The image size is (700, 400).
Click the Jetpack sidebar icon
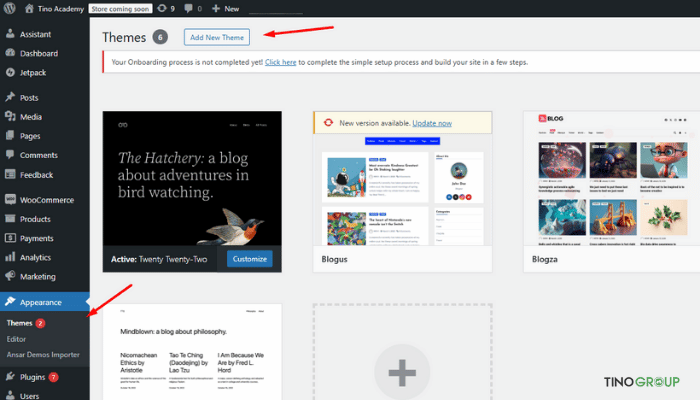pos(10,72)
